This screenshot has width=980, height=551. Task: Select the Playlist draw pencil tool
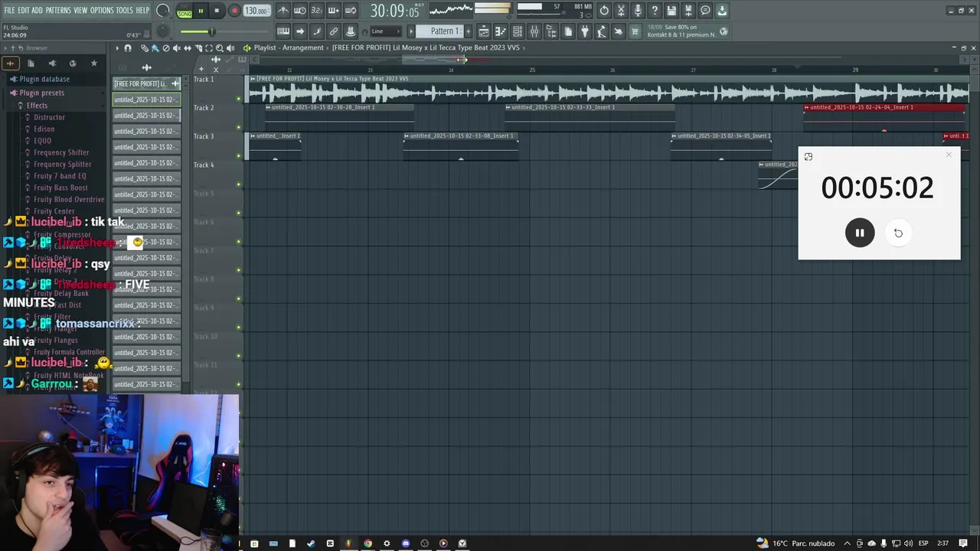(144, 48)
